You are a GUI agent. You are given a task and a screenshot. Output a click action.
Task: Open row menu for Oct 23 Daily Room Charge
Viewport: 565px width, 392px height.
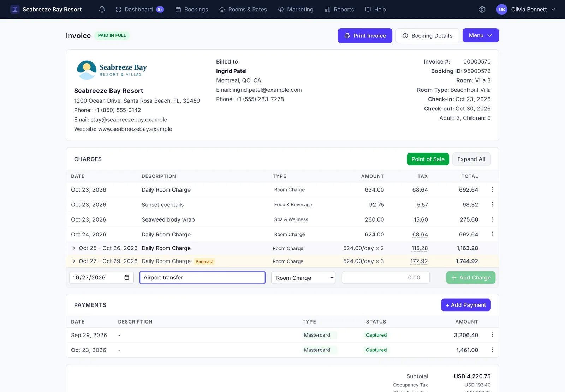(492, 189)
